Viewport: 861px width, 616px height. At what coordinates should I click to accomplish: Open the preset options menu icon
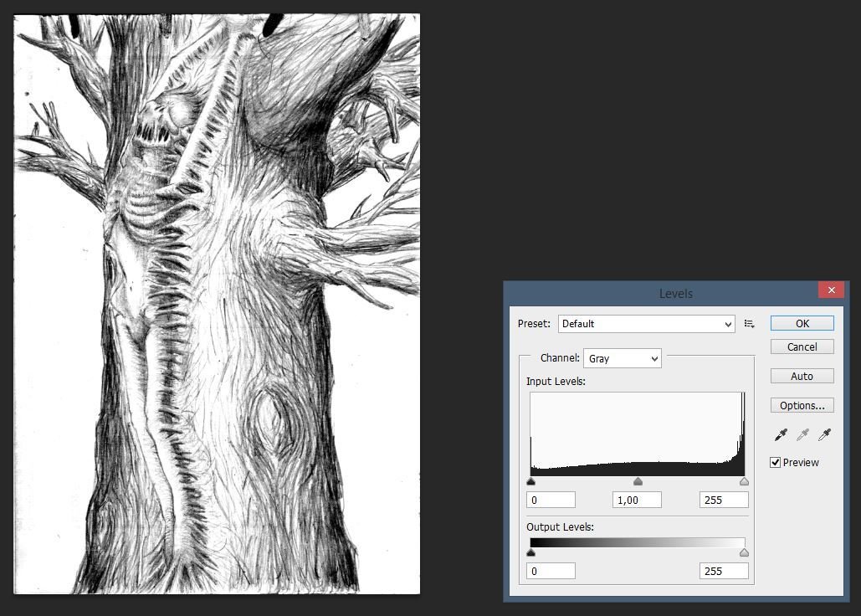pyautogui.click(x=750, y=324)
